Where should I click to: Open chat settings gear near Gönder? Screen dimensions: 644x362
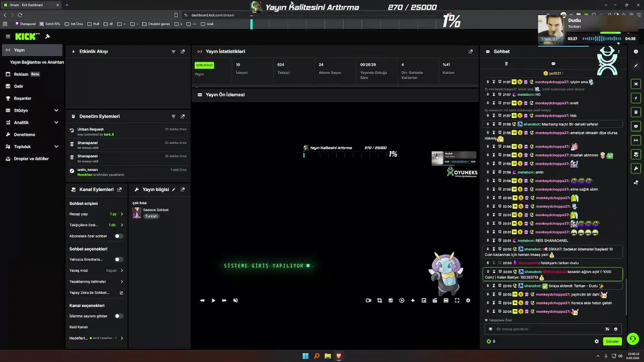pyautogui.click(x=597, y=341)
